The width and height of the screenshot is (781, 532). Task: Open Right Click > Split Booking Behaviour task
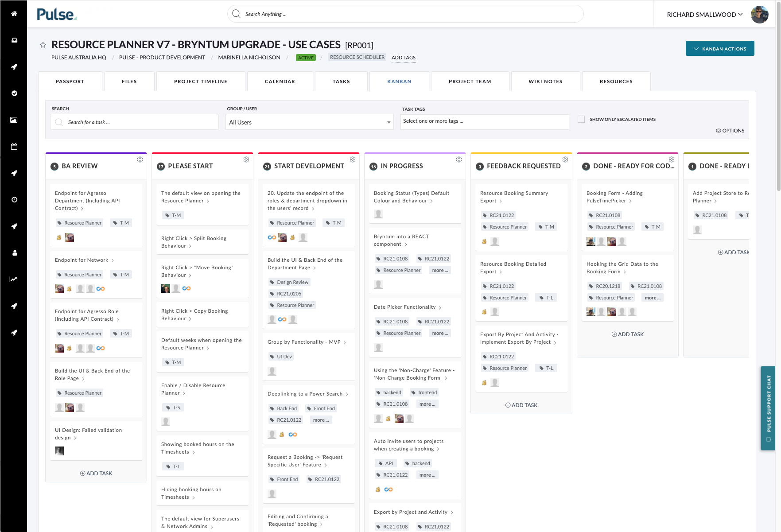pyautogui.click(x=194, y=242)
